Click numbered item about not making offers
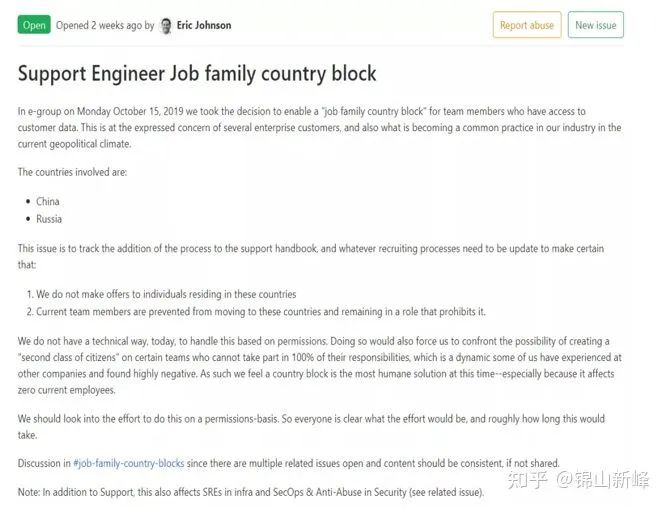The width and height of the screenshot is (667, 508). pyautogui.click(x=161, y=294)
